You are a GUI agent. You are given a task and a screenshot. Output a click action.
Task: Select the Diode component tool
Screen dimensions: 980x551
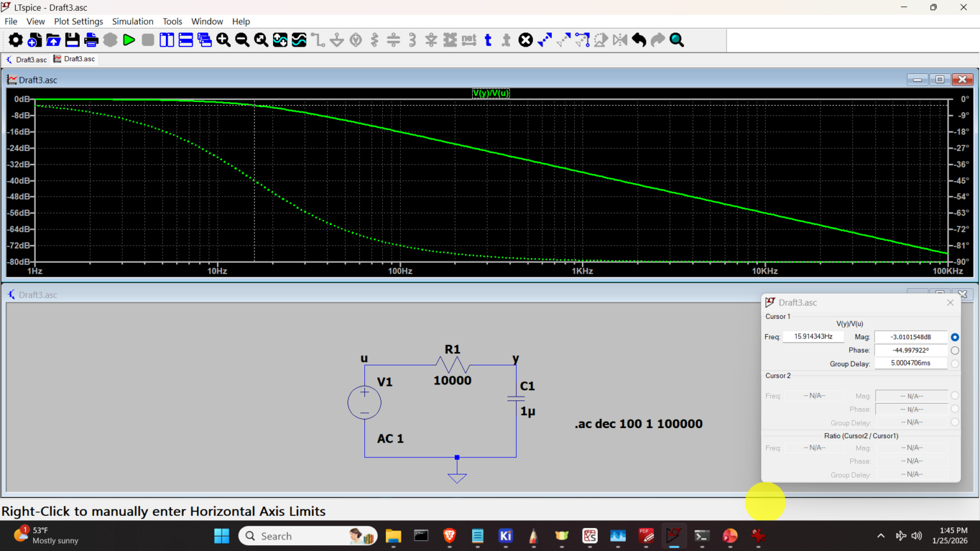(x=431, y=40)
